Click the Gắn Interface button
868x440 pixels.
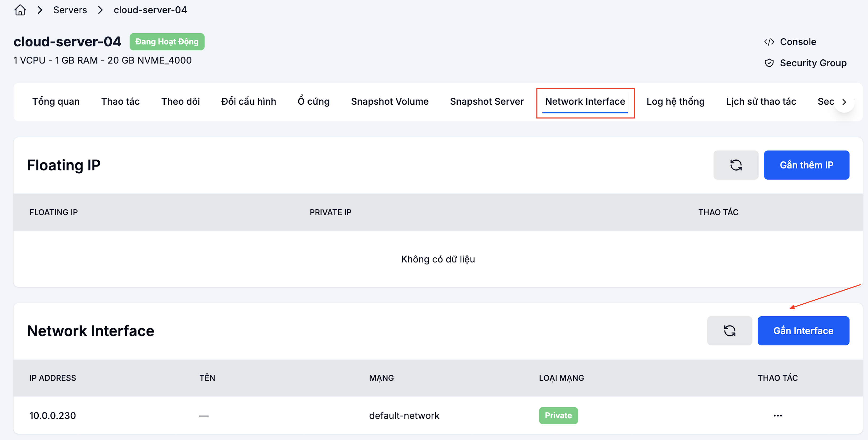(803, 331)
